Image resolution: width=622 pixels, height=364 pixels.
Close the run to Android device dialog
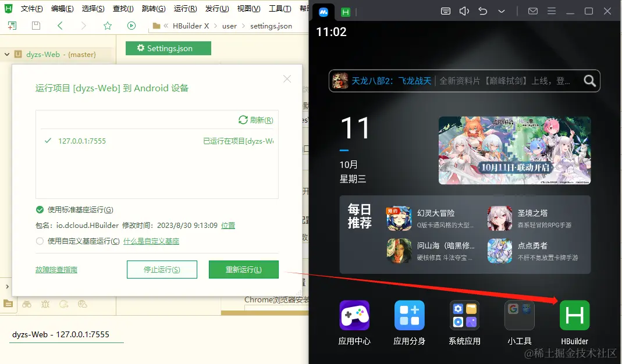pyautogui.click(x=287, y=79)
